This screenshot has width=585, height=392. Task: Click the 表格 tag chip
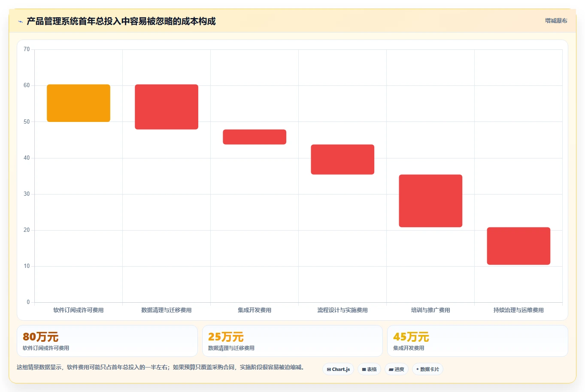pyautogui.click(x=369, y=369)
